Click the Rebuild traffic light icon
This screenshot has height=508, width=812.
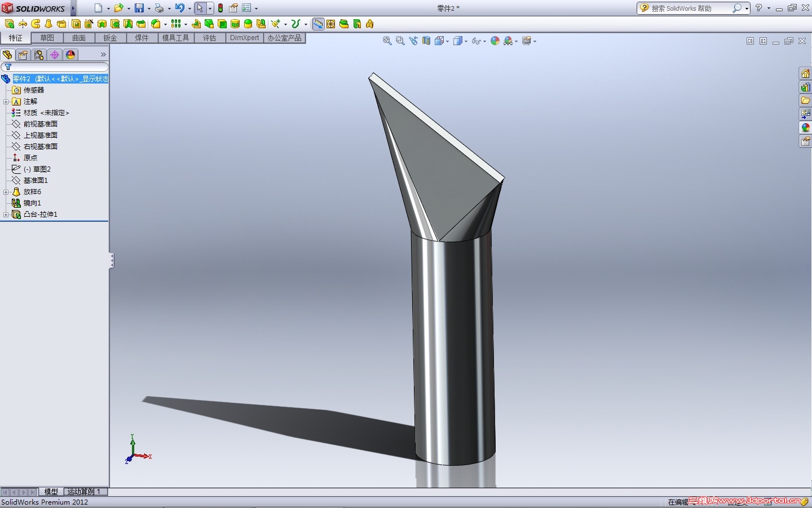click(220, 8)
